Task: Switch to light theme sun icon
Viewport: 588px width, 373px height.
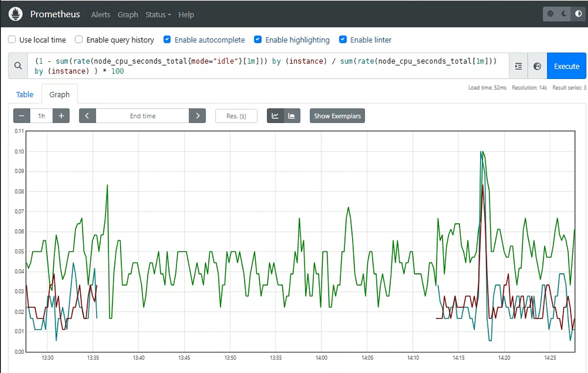Action: 550,14
